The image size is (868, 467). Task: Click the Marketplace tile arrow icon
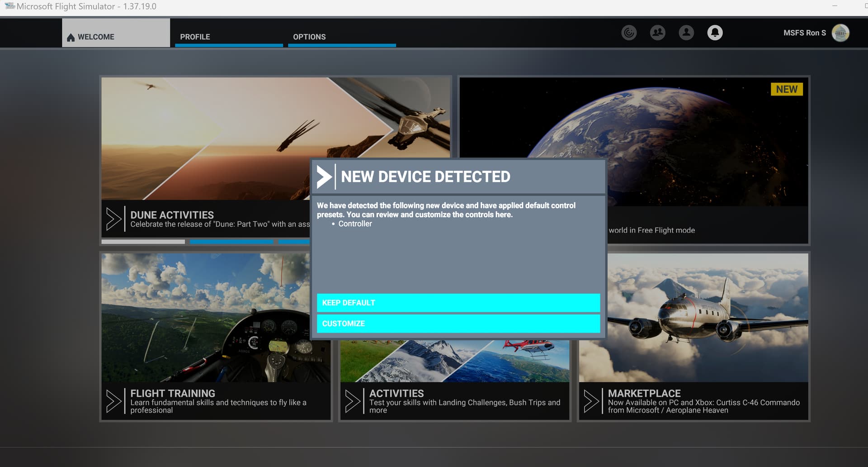(591, 401)
